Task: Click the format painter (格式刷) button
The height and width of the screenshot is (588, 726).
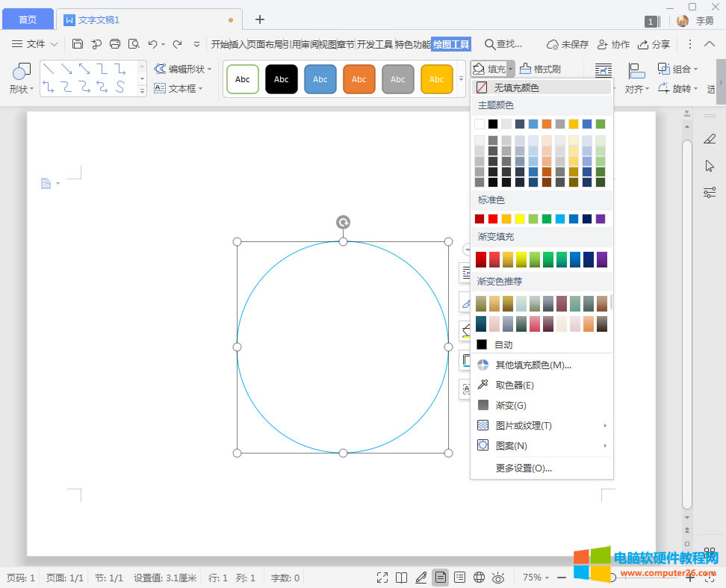Action: pyautogui.click(x=540, y=69)
